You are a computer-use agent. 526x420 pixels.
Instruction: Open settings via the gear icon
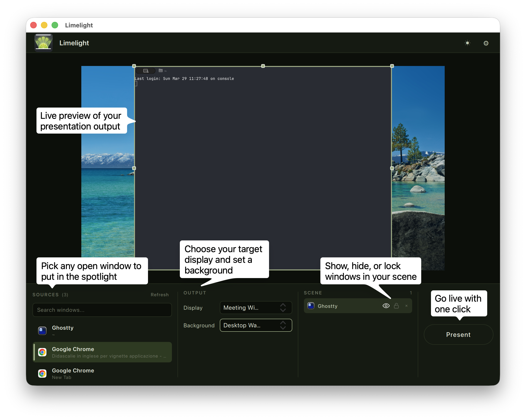click(x=486, y=43)
